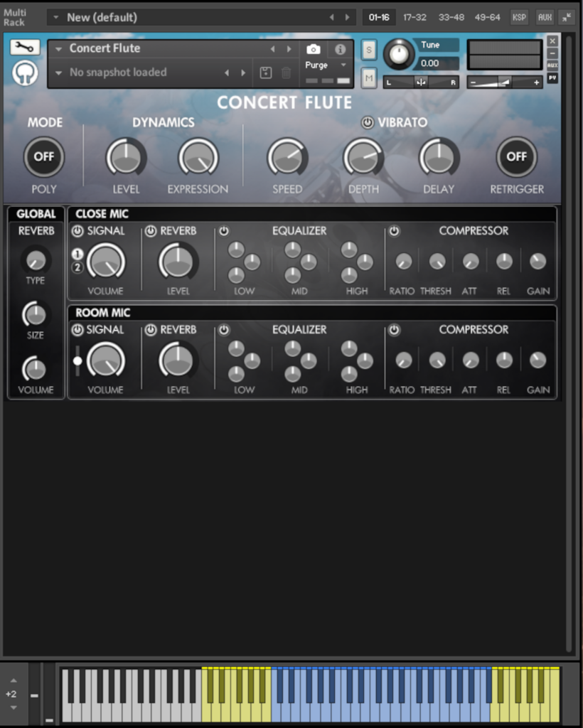Enable the Close Mic EQUALIZER power button

coord(225,230)
